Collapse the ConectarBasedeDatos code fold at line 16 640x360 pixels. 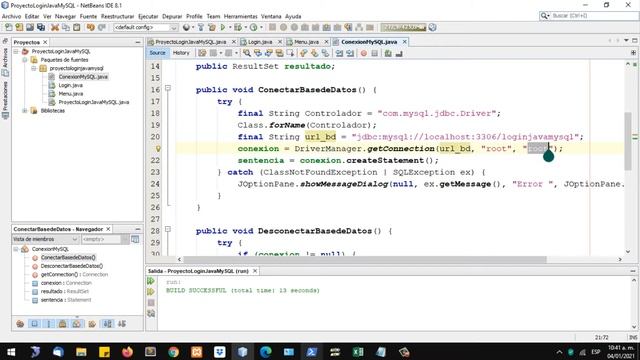pyautogui.click(x=168, y=88)
